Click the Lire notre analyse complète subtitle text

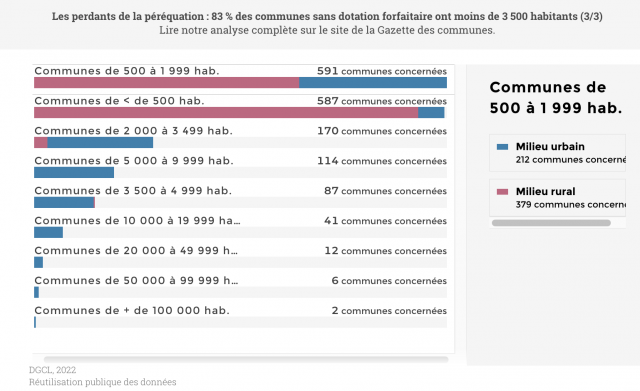(x=327, y=30)
